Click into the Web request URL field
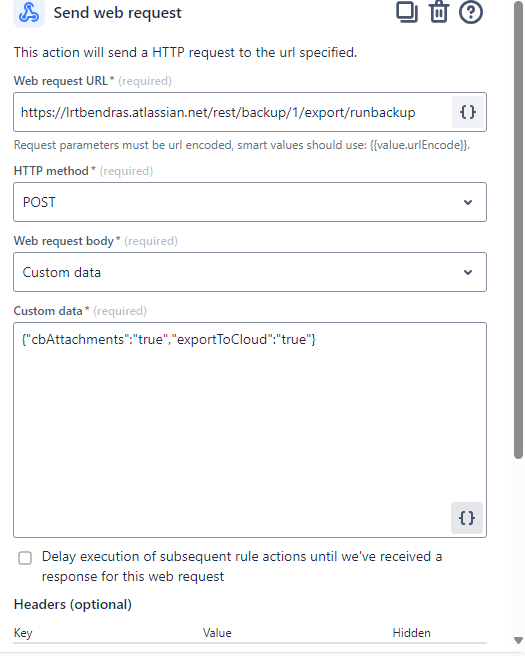The width and height of the screenshot is (525, 656). [233, 112]
